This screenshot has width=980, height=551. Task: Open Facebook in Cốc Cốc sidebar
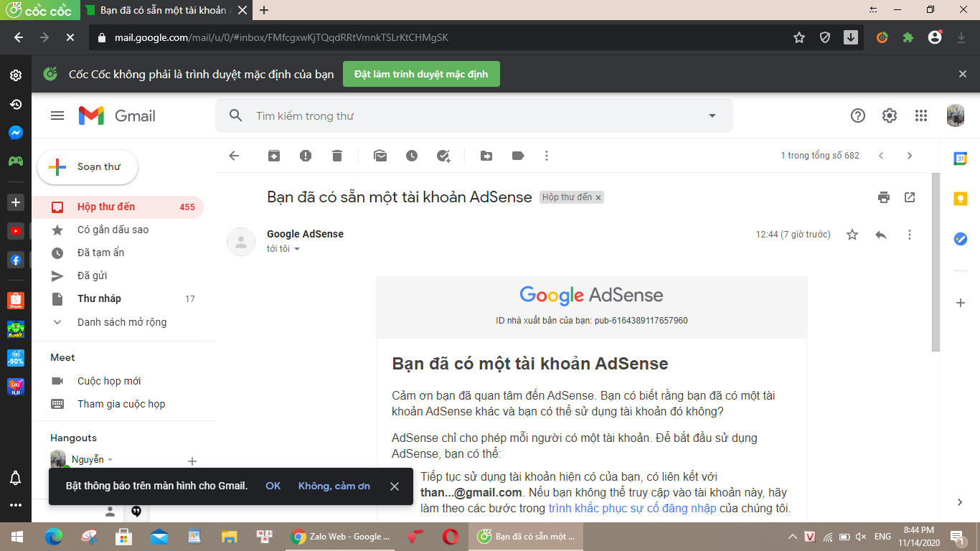pos(15,259)
